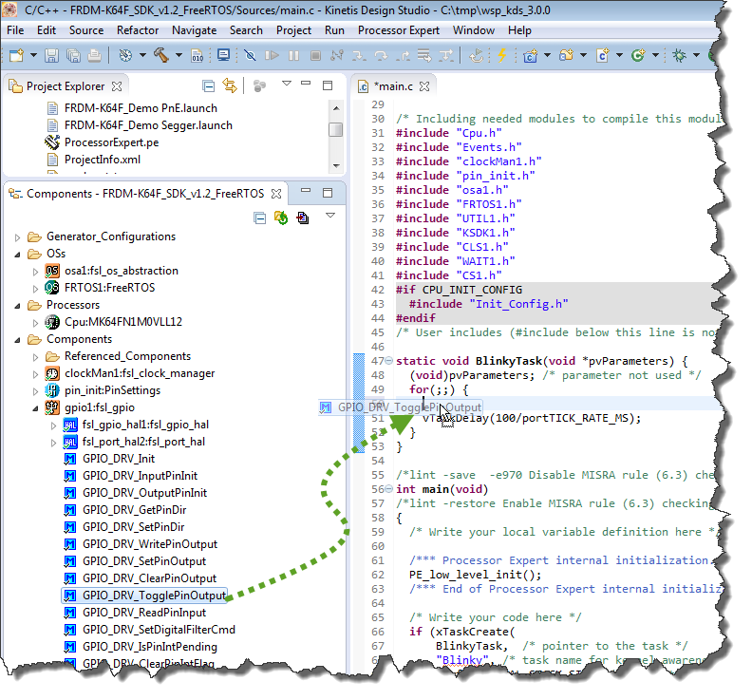The image size is (752, 700).
Task: Collapse all in Components view toolbar
Action: 260,218
